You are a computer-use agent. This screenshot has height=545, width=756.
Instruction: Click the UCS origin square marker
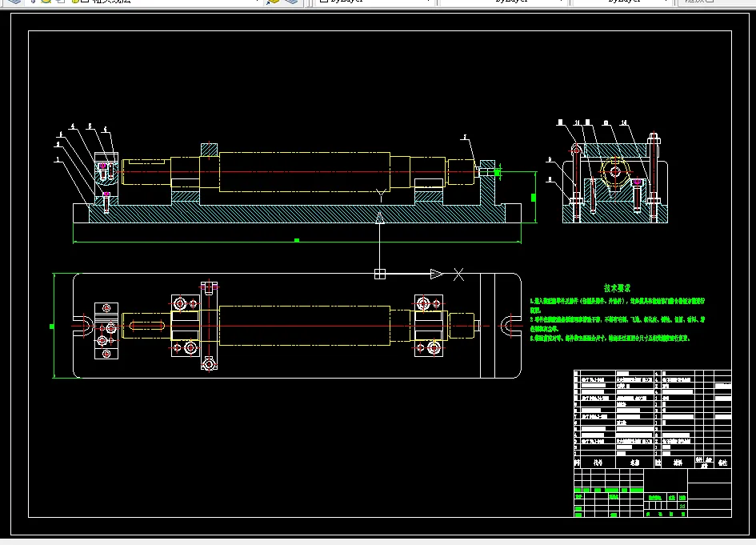pyautogui.click(x=380, y=274)
